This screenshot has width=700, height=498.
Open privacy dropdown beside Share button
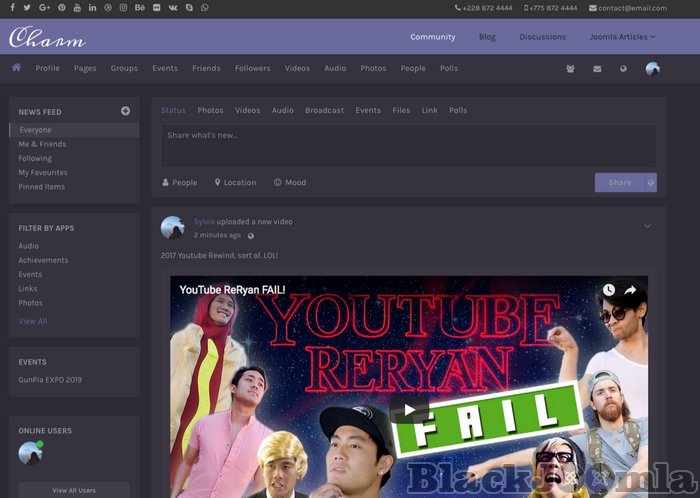pos(651,183)
